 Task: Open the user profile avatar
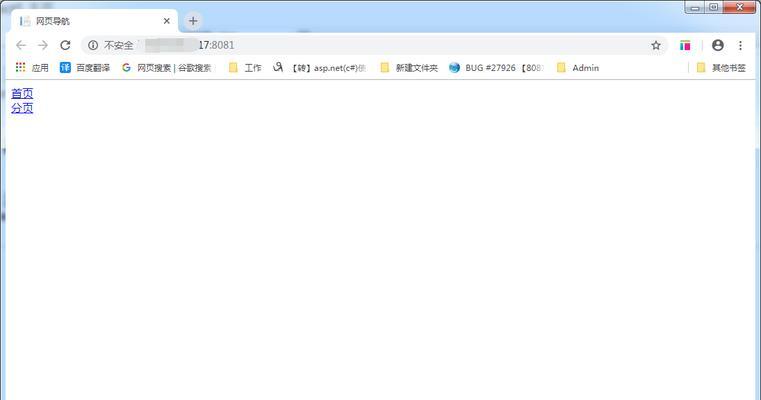click(718, 45)
